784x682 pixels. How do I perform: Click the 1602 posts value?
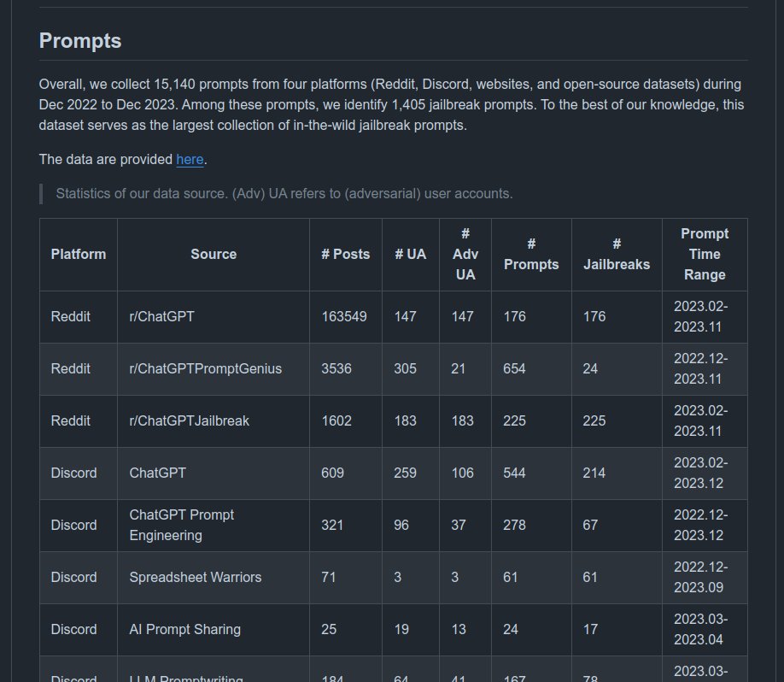[x=336, y=420]
